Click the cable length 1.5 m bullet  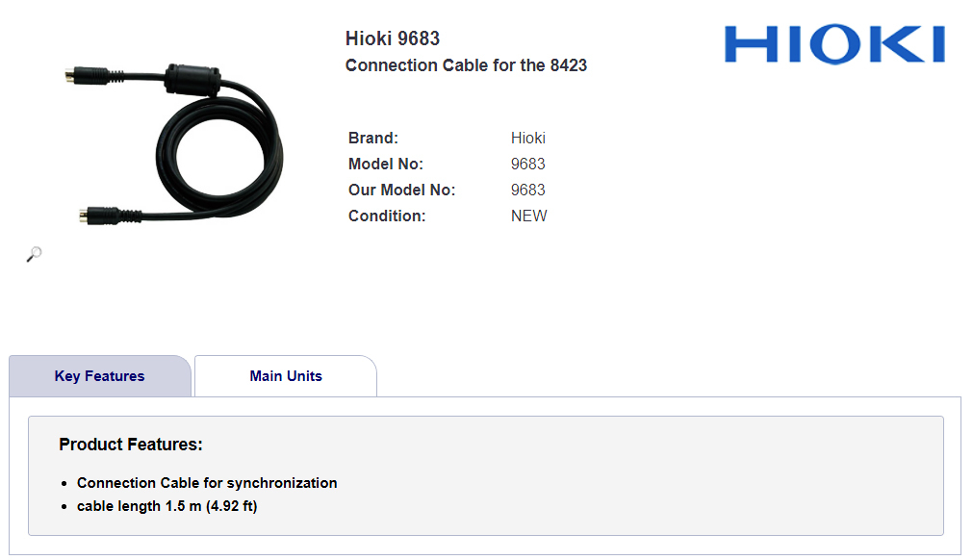click(167, 506)
